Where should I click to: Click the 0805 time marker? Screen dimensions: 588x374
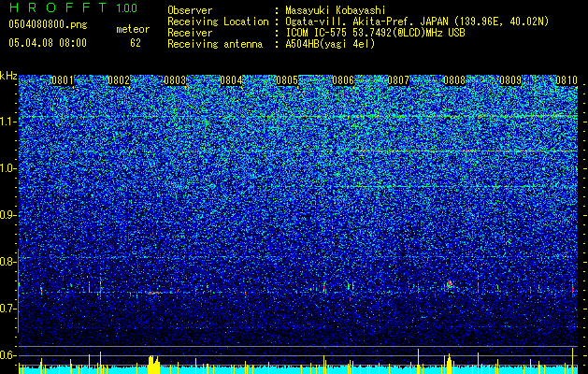point(287,80)
